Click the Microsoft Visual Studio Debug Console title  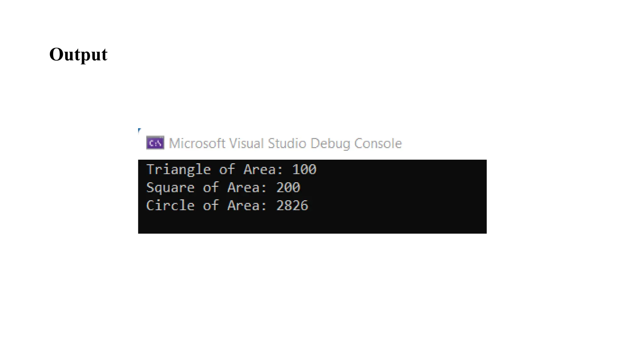pyautogui.click(x=285, y=144)
